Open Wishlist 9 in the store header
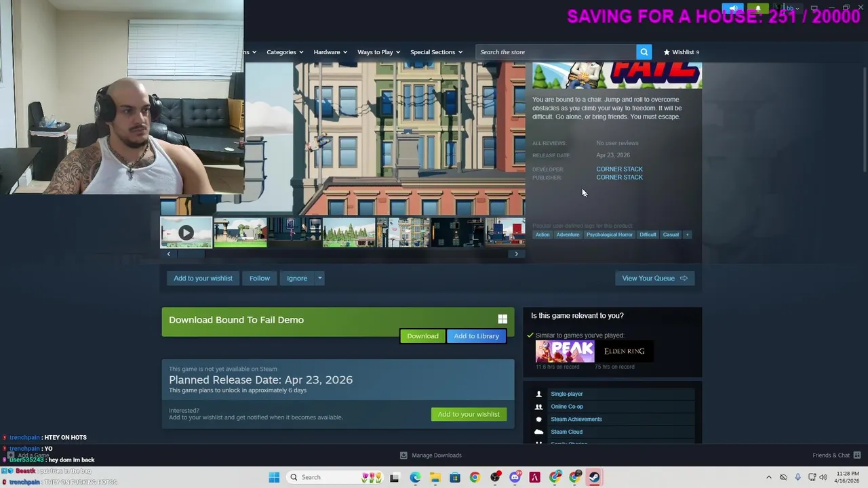Screen dimensions: 868x488 682,52
